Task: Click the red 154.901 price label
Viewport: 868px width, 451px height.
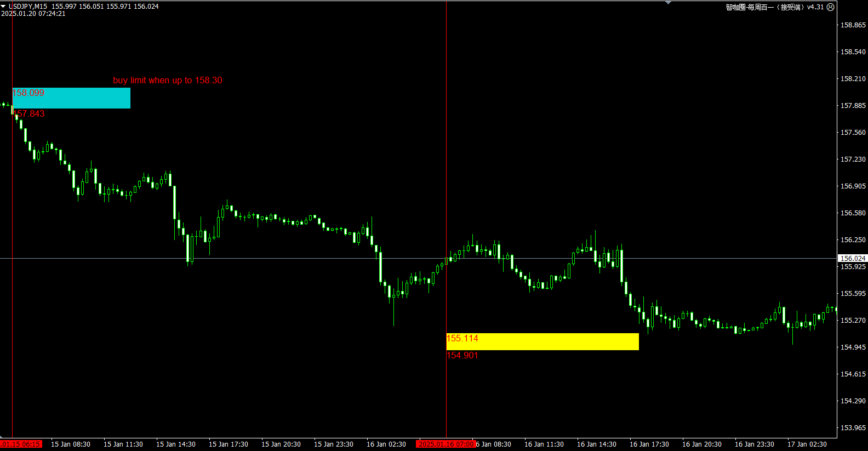Action: coord(462,356)
